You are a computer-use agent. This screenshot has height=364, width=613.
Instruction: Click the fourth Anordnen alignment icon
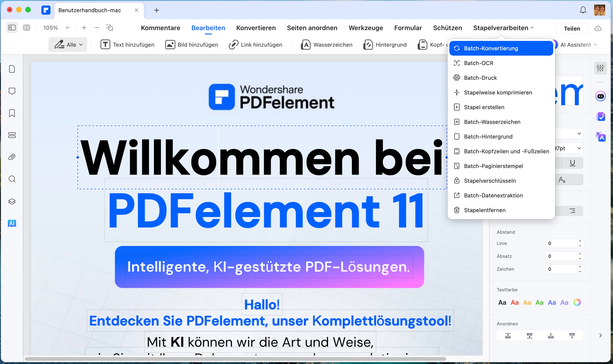572,336
